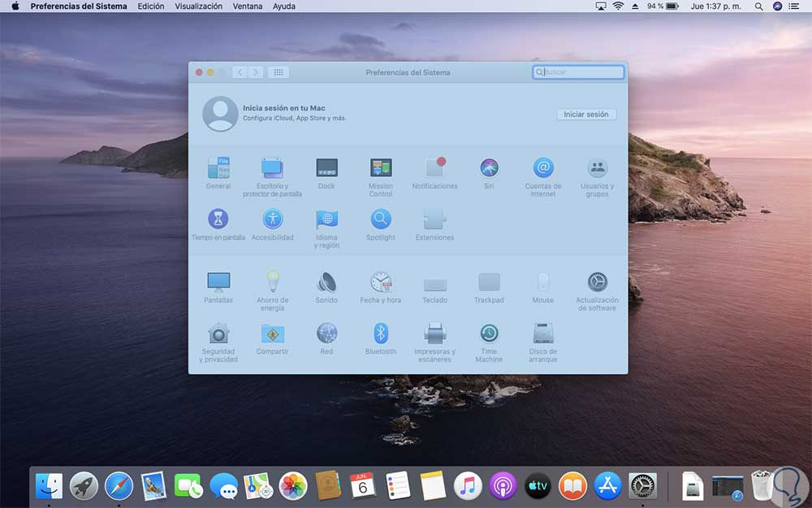Open the Ventana menu

pos(248,7)
